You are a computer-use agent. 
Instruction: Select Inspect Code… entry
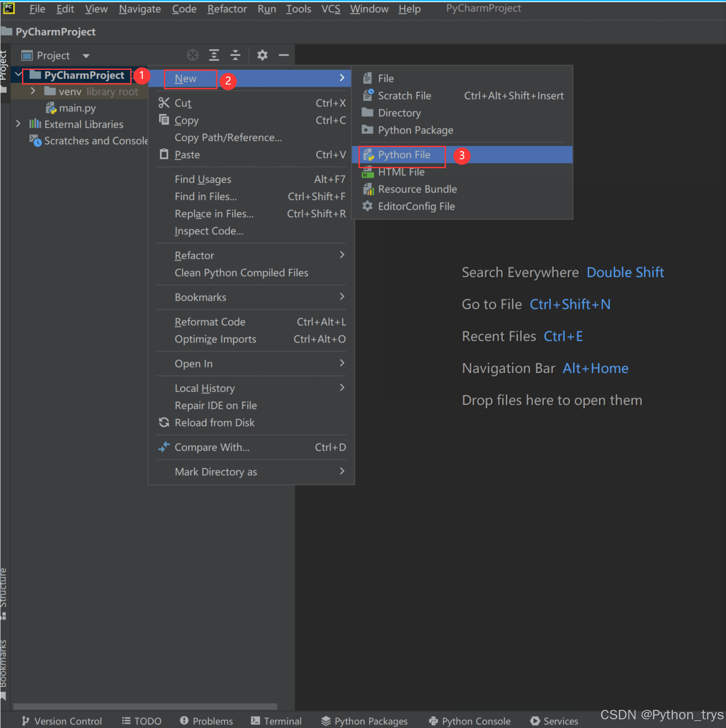point(251,231)
